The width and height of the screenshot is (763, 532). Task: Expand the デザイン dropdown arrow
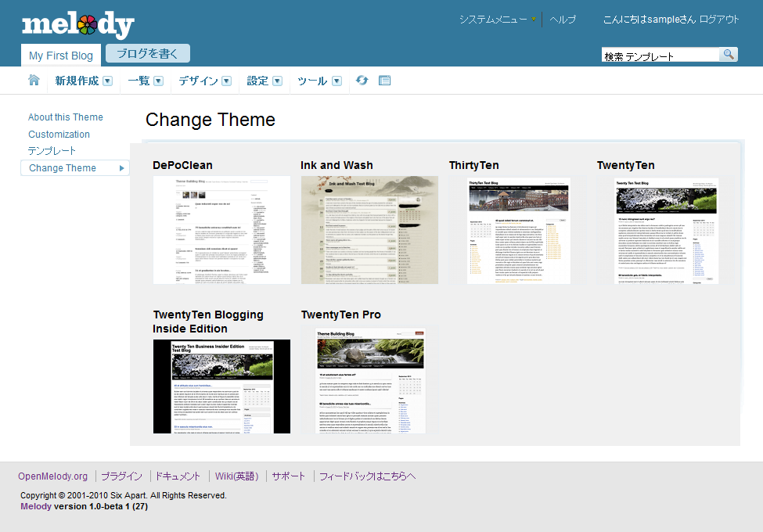pos(226,81)
